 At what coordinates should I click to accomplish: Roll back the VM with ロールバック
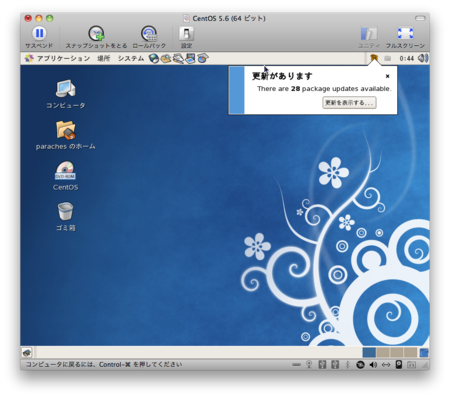click(149, 37)
